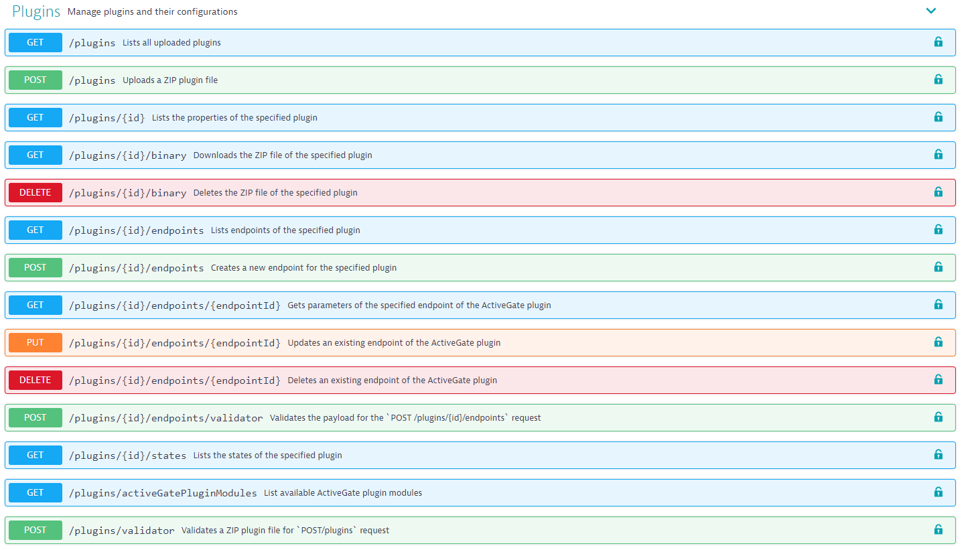Open the {endpointId} path in the PUT Updates row
The image size is (980, 550).
[175, 343]
